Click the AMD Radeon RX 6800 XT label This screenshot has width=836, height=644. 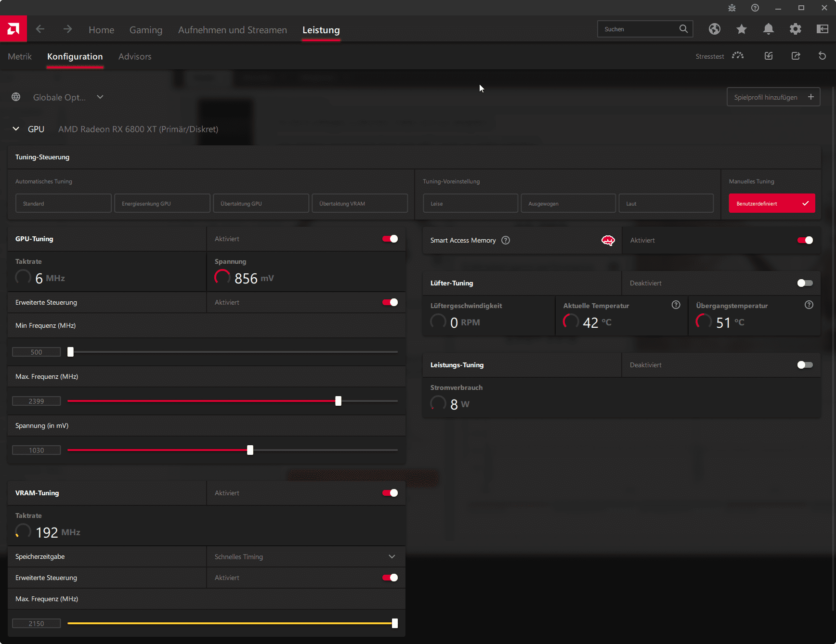coord(138,129)
